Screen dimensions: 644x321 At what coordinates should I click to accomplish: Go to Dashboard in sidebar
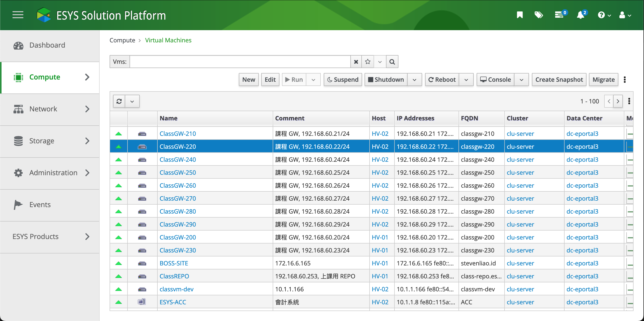coord(50,45)
